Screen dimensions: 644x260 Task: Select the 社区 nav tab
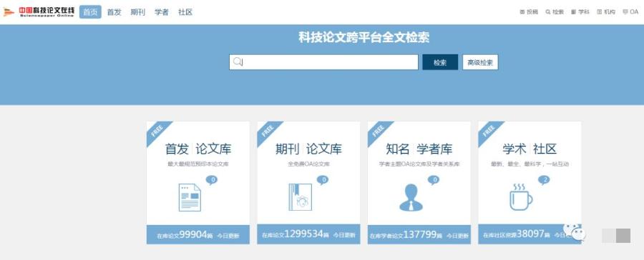pos(185,12)
